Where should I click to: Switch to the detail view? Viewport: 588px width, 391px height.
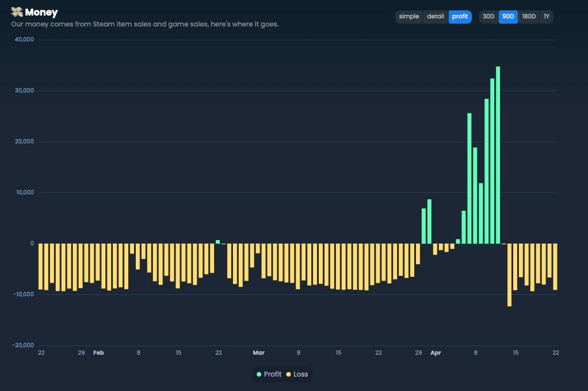pyautogui.click(x=436, y=17)
